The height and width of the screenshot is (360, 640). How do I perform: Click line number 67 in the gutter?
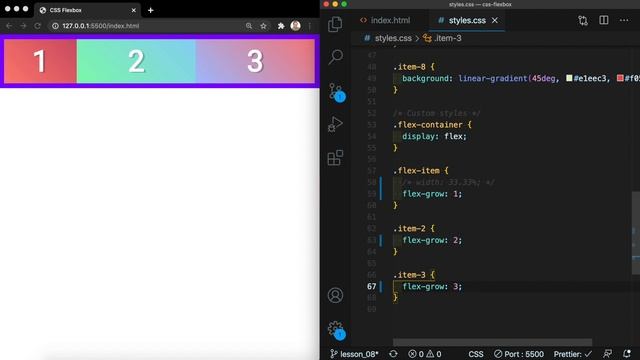pyautogui.click(x=371, y=287)
